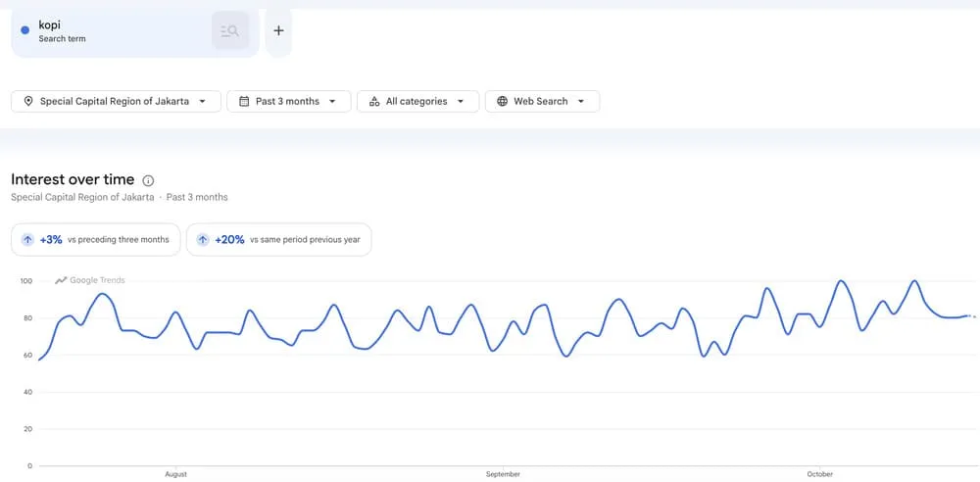Expand the Special Capital Region of Jakarta dropdown
The image size is (980, 482).
[117, 101]
